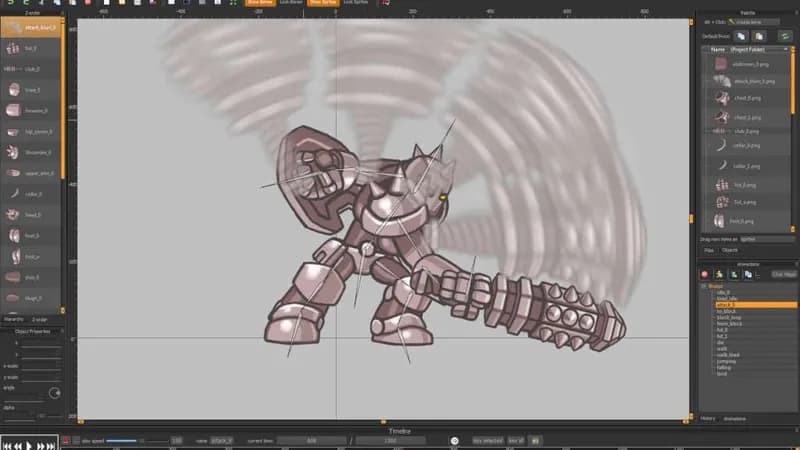800x450 pixels.
Task: Select club_0.png in the Palette
Action: tap(747, 132)
